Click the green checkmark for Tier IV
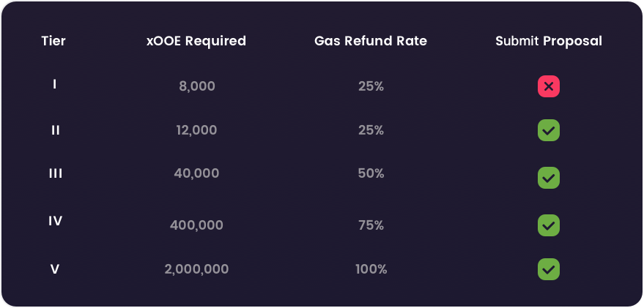Viewport: 644px width, 308px height. click(x=548, y=225)
